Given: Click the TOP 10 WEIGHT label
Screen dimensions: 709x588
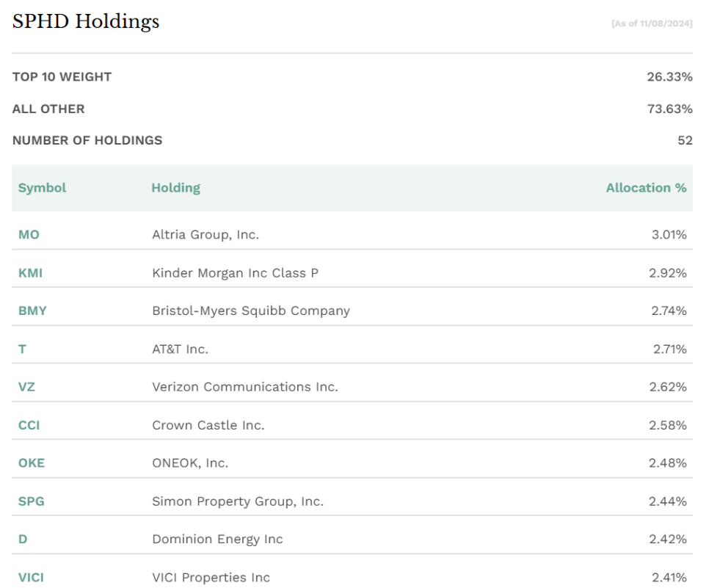Looking at the screenshot, I should pos(62,77).
